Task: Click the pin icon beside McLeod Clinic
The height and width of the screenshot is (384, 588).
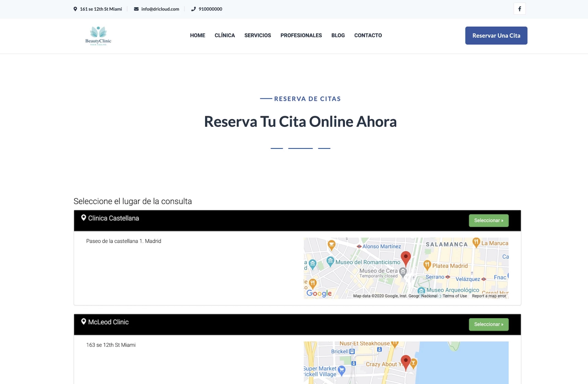Action: pos(84,322)
